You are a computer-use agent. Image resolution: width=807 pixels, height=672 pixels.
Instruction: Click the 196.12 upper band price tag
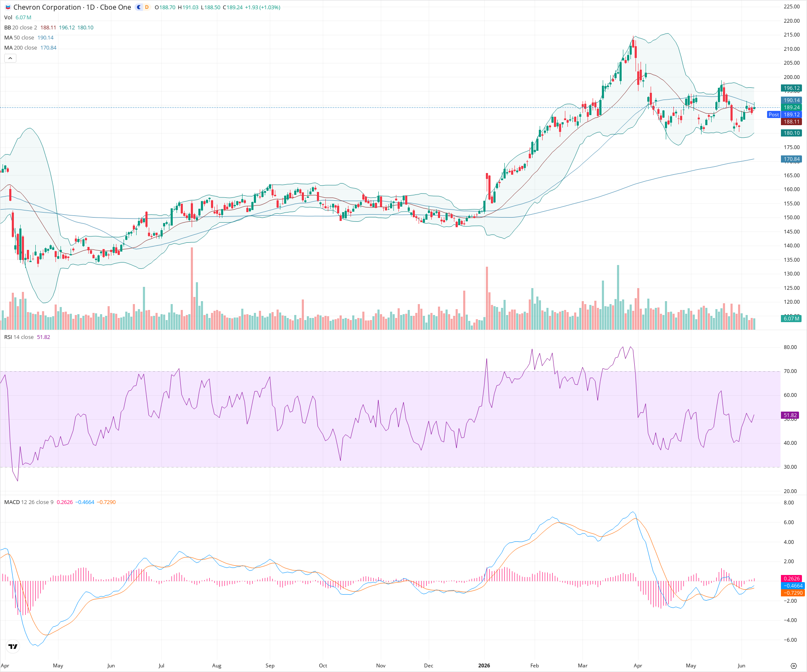791,88
